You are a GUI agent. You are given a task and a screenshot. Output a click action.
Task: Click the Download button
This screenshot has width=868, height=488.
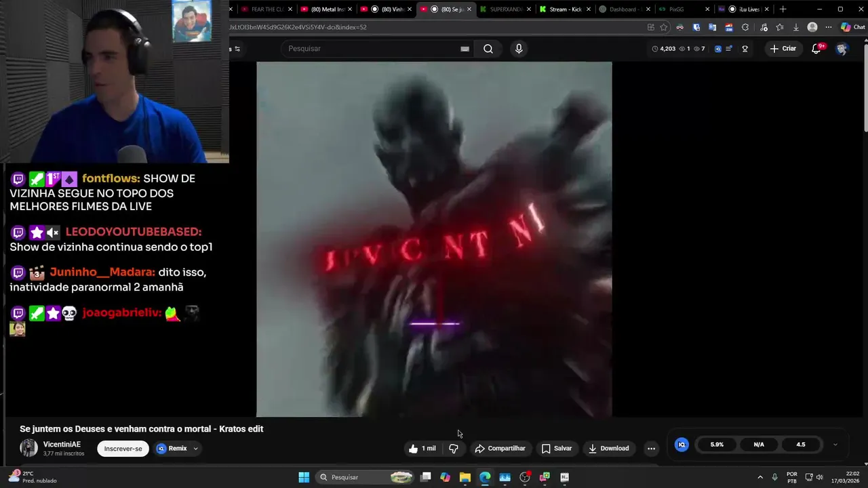tap(608, 449)
